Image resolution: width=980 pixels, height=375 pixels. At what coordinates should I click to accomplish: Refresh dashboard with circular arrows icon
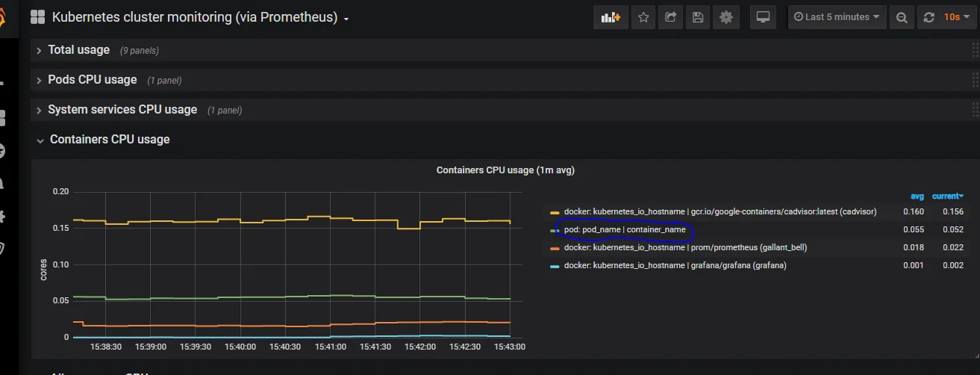click(x=928, y=17)
